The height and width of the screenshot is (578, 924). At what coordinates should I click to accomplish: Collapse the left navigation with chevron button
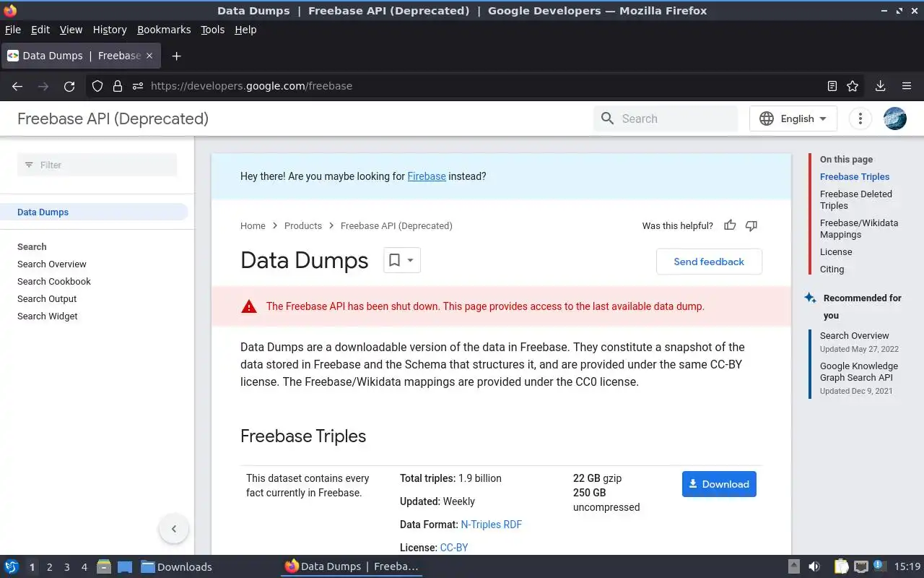(173, 529)
